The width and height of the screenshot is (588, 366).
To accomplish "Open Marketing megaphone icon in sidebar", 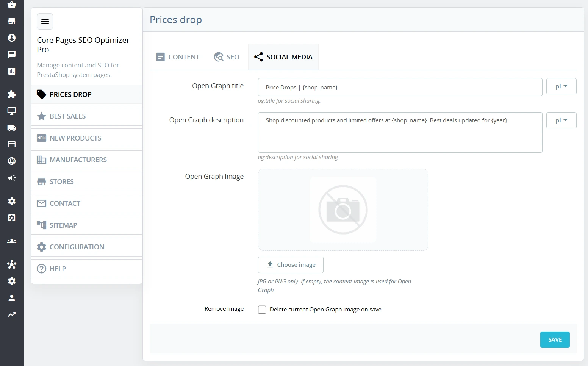I will coord(12,178).
